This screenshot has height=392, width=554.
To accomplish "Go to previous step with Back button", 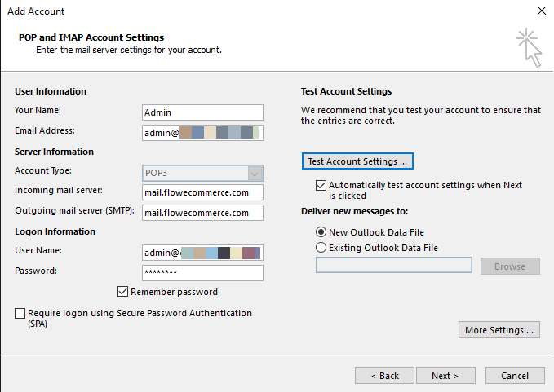I will 384,376.
